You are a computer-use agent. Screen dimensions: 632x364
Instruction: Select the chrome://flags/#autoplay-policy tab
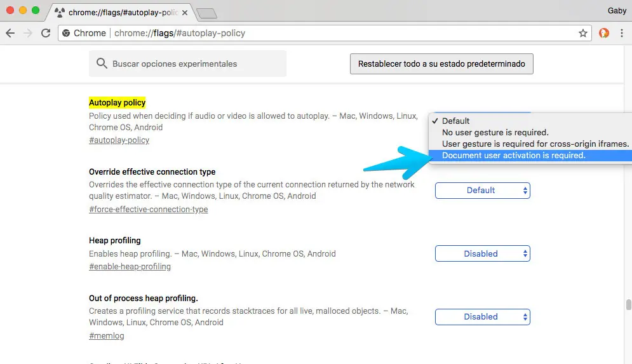pyautogui.click(x=121, y=13)
